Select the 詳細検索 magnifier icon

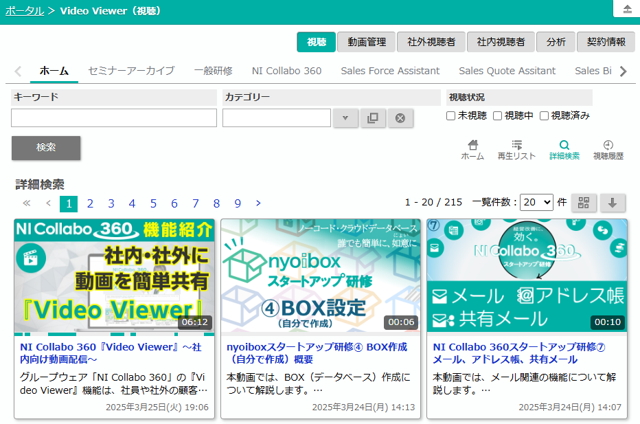pos(564,150)
